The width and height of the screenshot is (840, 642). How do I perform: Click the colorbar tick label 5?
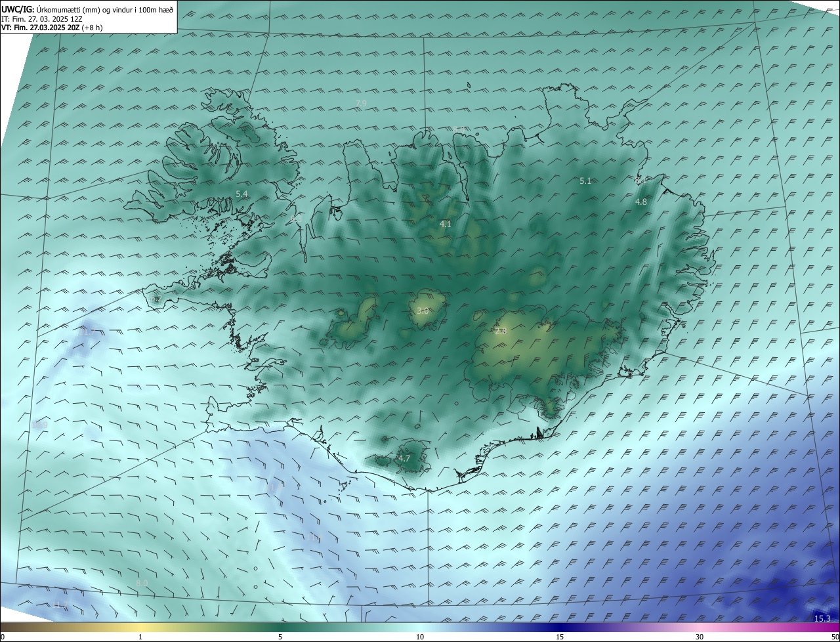(x=280, y=637)
